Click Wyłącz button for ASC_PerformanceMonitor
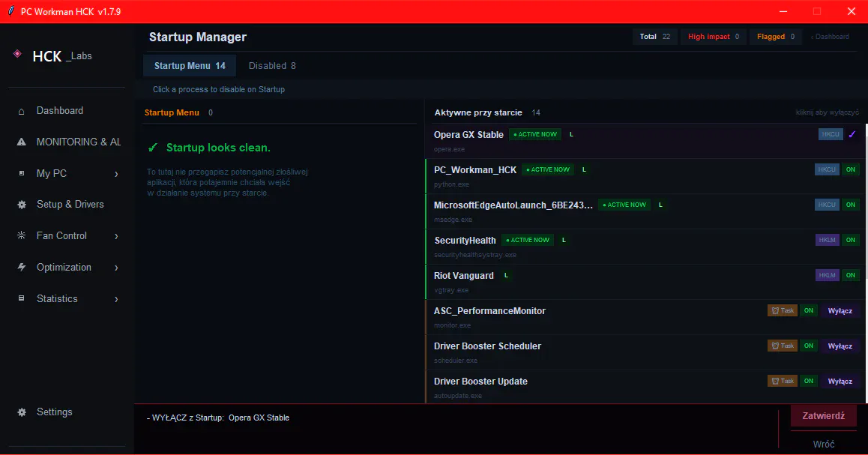 840,310
